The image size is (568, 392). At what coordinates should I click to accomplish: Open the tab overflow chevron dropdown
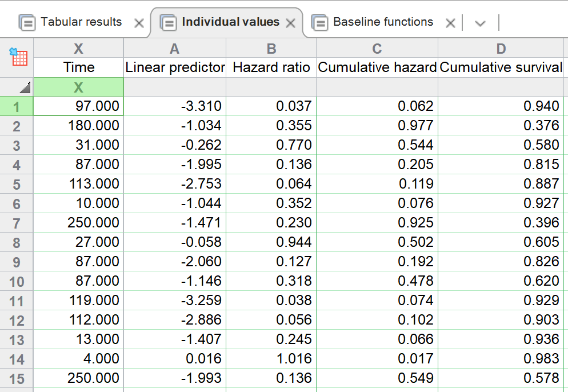coord(480,23)
